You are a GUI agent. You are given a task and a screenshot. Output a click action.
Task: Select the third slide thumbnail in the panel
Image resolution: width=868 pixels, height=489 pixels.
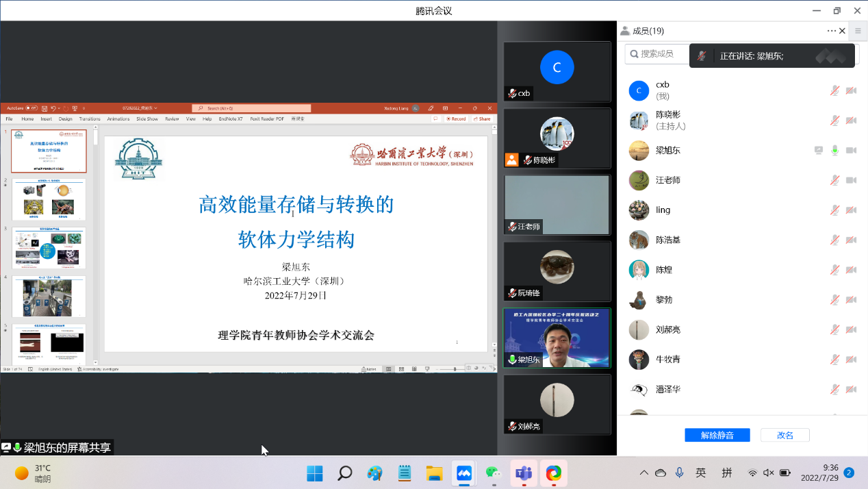point(48,249)
